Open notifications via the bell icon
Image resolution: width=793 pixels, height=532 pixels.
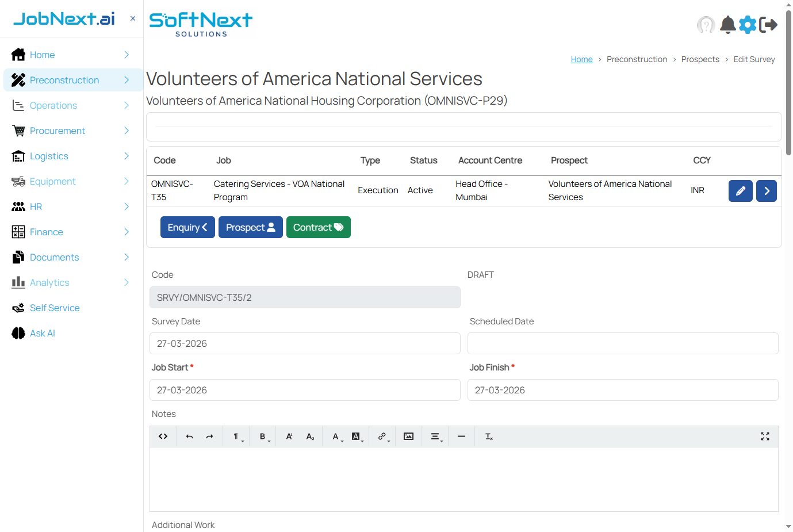point(727,25)
